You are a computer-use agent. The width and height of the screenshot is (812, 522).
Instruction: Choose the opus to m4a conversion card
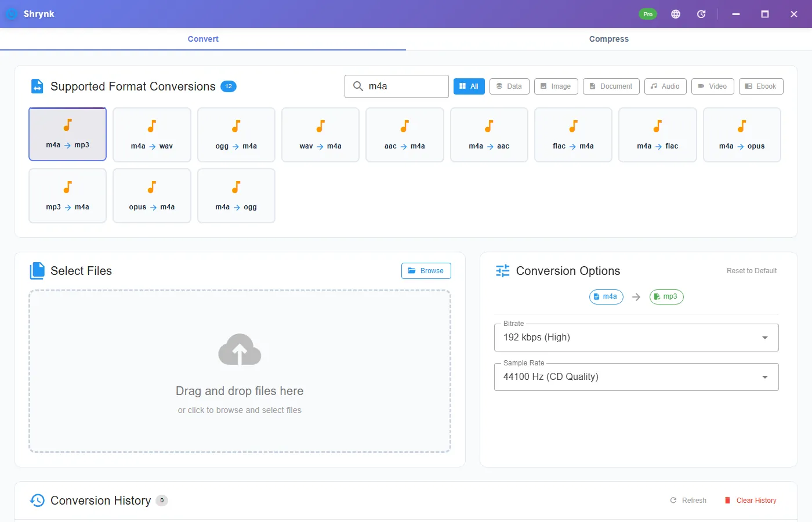(x=152, y=195)
